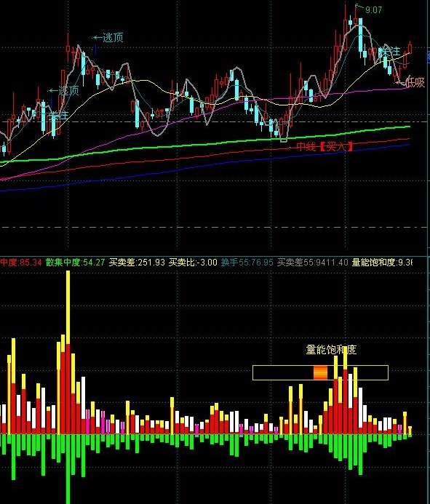Select the 低吸 signal label
The height and width of the screenshot is (504, 430).
click(x=415, y=83)
